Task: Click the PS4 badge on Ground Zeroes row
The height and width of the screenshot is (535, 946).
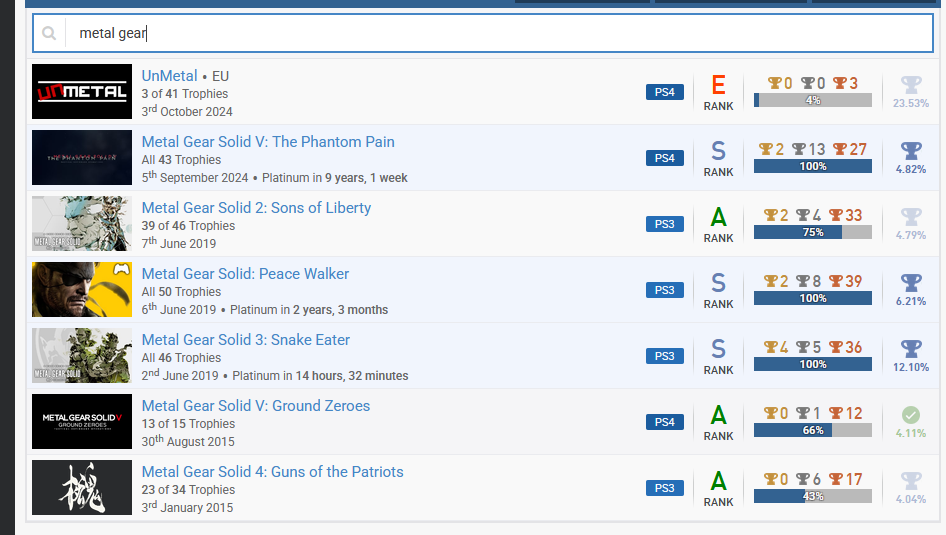Action: click(665, 422)
